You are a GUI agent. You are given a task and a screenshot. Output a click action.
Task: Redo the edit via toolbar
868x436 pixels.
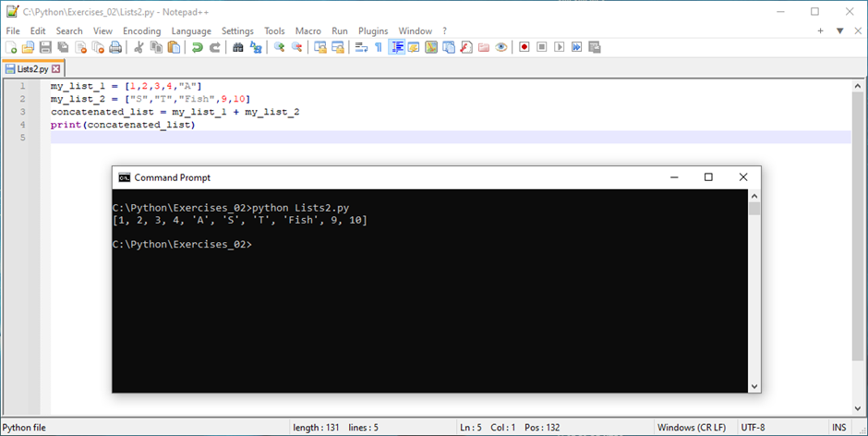coord(215,48)
